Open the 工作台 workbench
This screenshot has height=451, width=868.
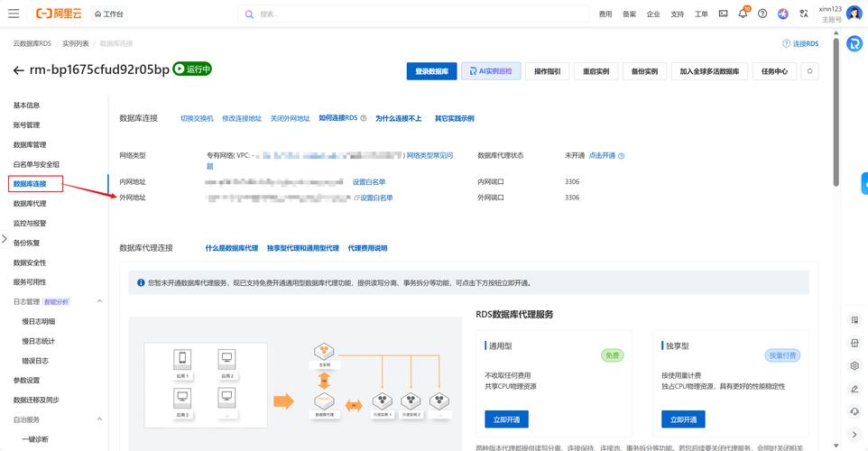108,14
